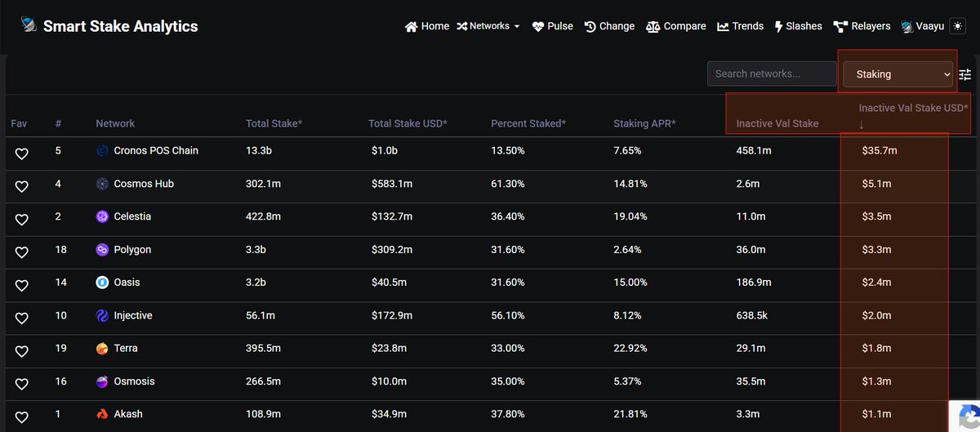The image size is (980, 432).
Task: Select Injective 56.10% percent staked
Action: click(507, 315)
